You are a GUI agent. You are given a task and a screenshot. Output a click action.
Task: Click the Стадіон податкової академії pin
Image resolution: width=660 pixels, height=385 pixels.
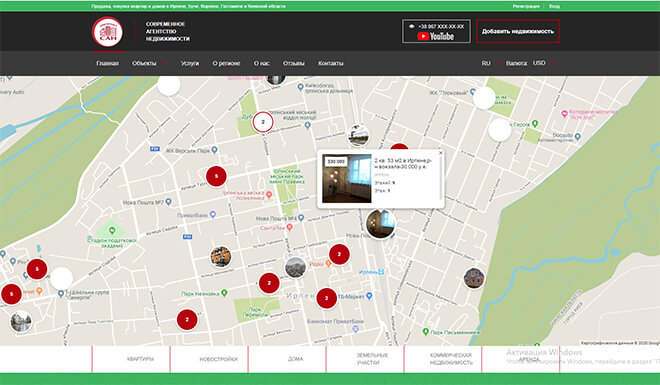pyautogui.click(x=112, y=231)
